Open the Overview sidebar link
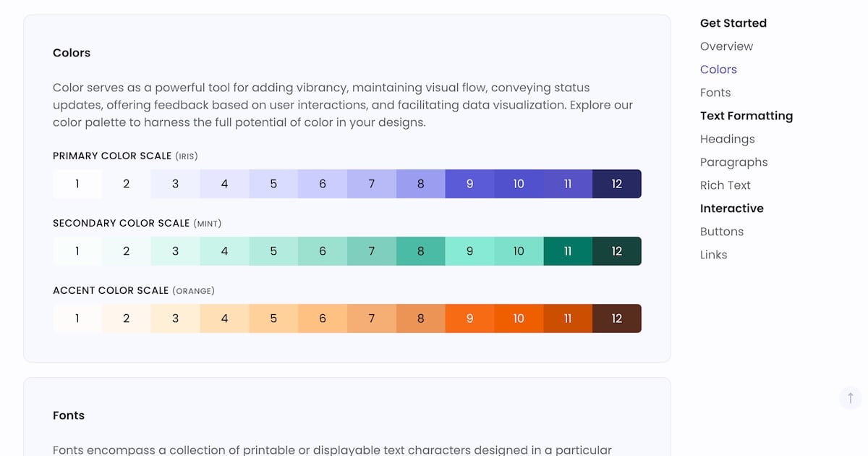Screen dimensions: 868x456 (x=726, y=46)
